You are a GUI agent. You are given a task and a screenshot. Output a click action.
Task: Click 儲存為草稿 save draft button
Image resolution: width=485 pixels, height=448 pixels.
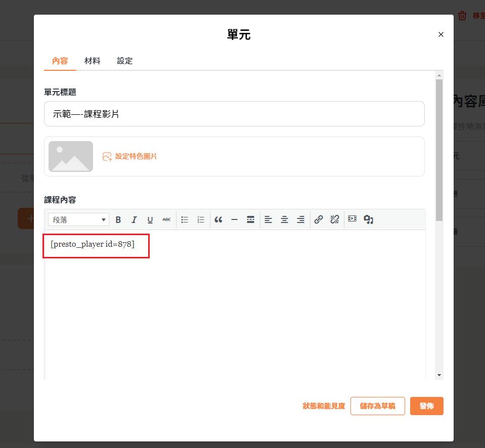click(377, 406)
